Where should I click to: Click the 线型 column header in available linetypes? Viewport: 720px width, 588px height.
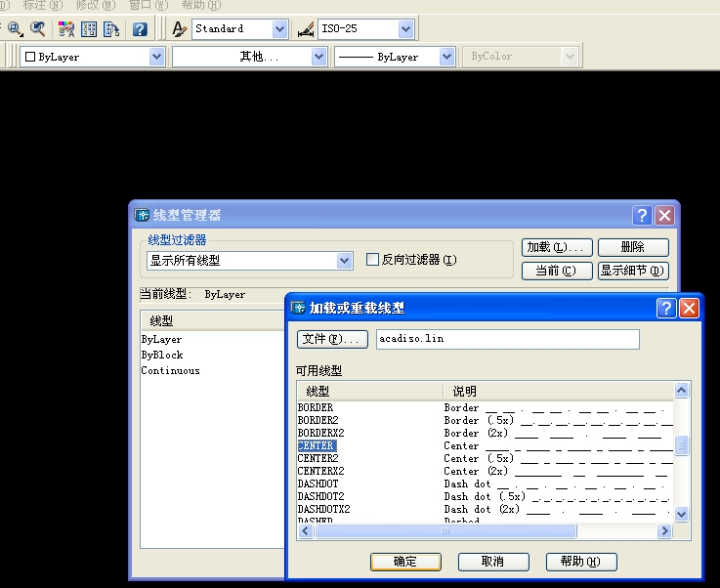pyautogui.click(x=369, y=392)
